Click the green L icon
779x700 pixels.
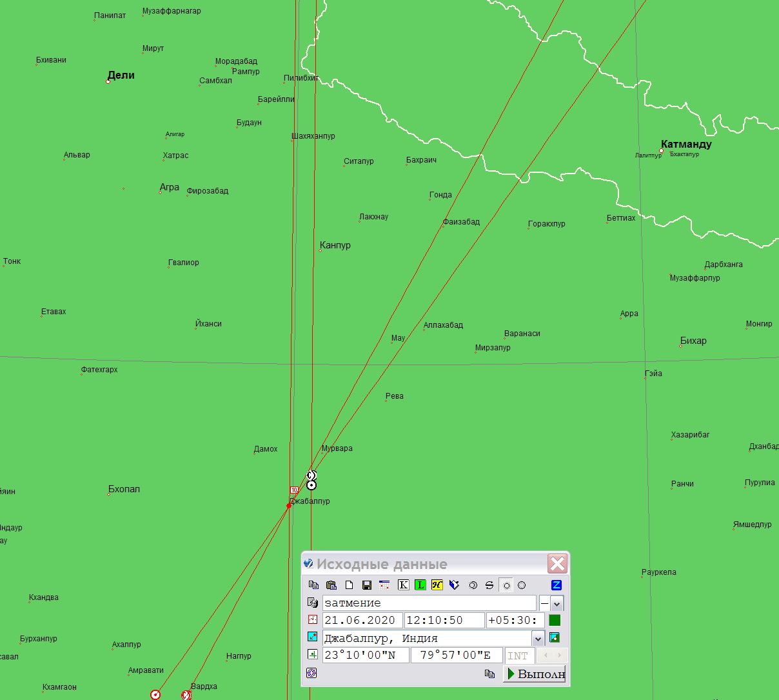tap(420, 585)
